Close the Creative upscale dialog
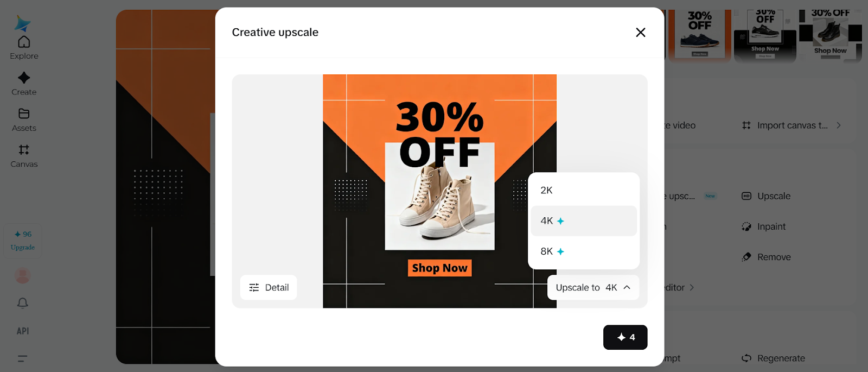868x372 pixels. (640, 33)
